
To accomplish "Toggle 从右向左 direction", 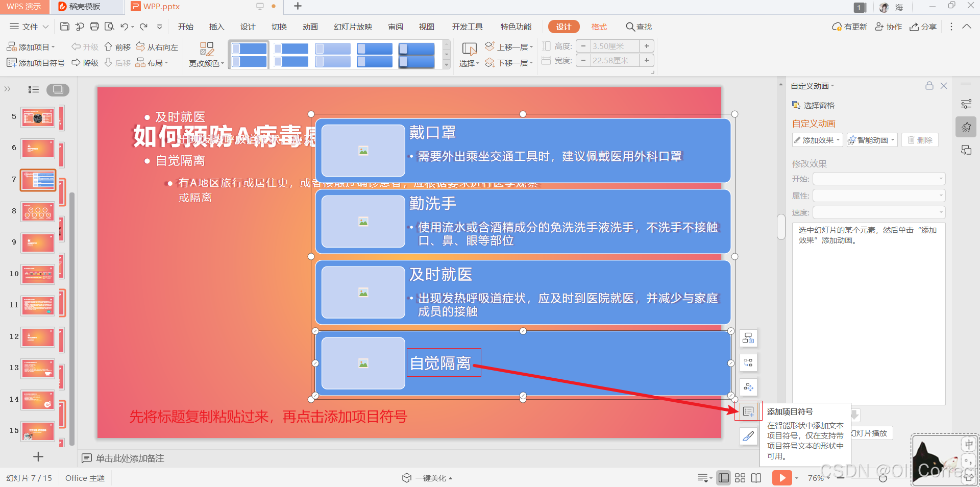I will [x=157, y=47].
